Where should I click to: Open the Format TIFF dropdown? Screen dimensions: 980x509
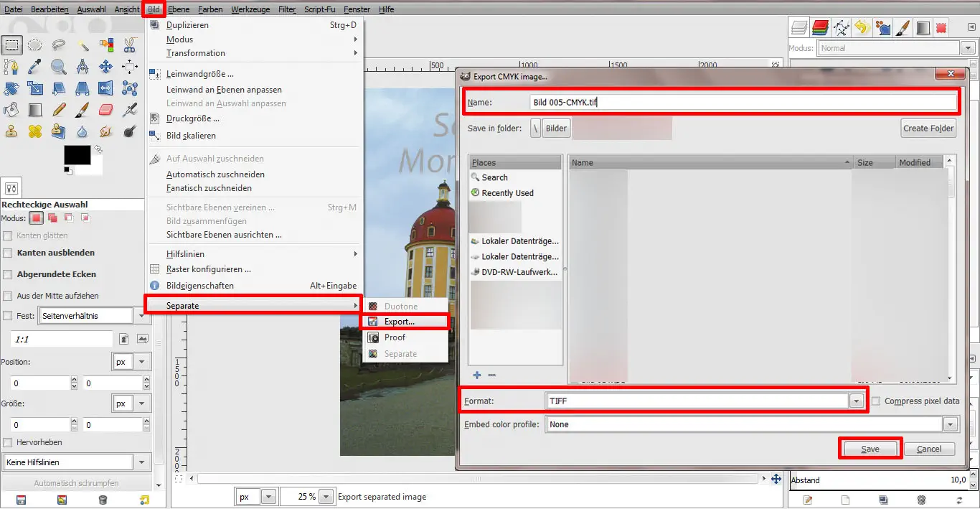coord(856,401)
